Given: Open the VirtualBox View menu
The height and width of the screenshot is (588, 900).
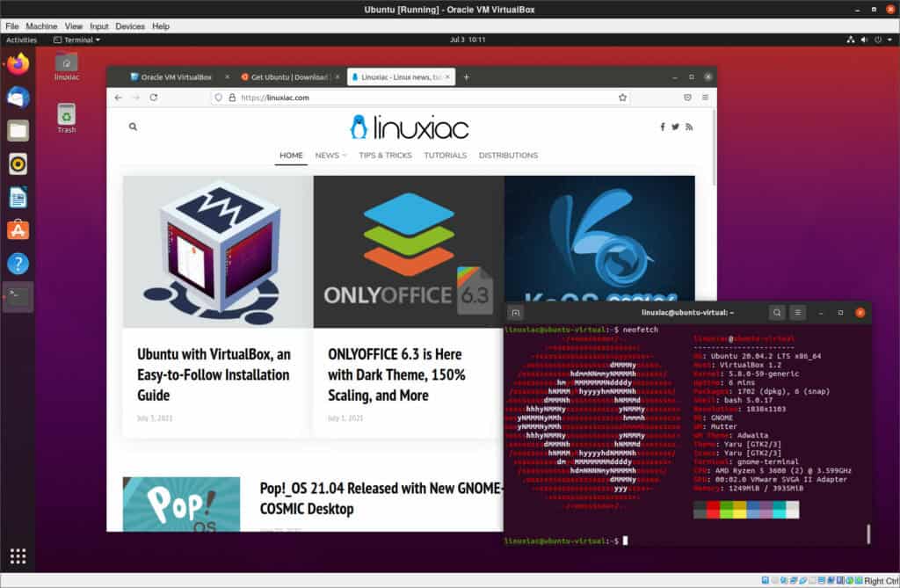Looking at the screenshot, I should (x=74, y=26).
